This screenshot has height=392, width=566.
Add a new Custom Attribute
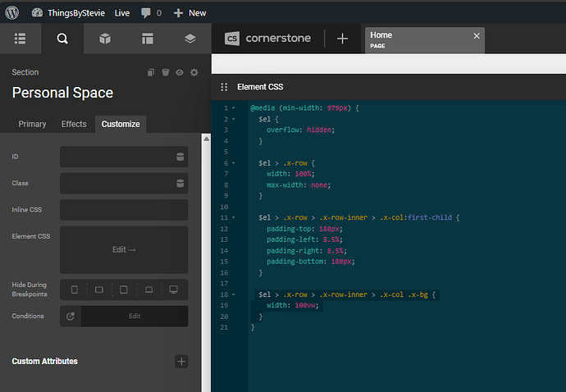tap(181, 362)
